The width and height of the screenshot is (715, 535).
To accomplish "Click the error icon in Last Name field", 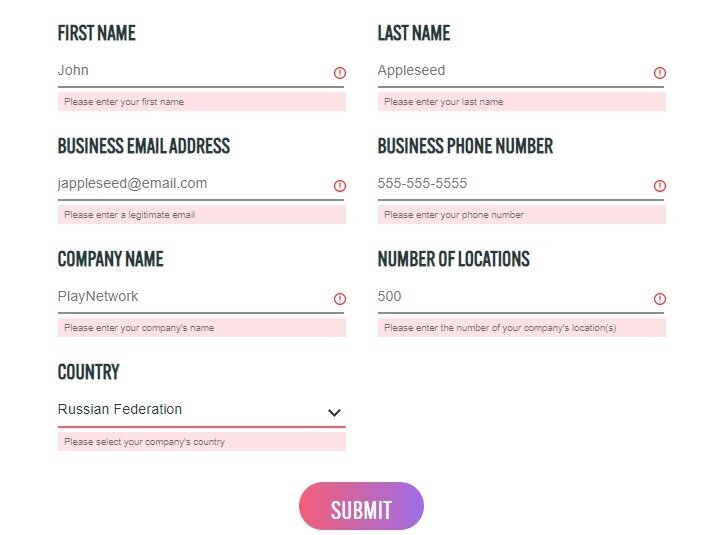I will [660, 73].
